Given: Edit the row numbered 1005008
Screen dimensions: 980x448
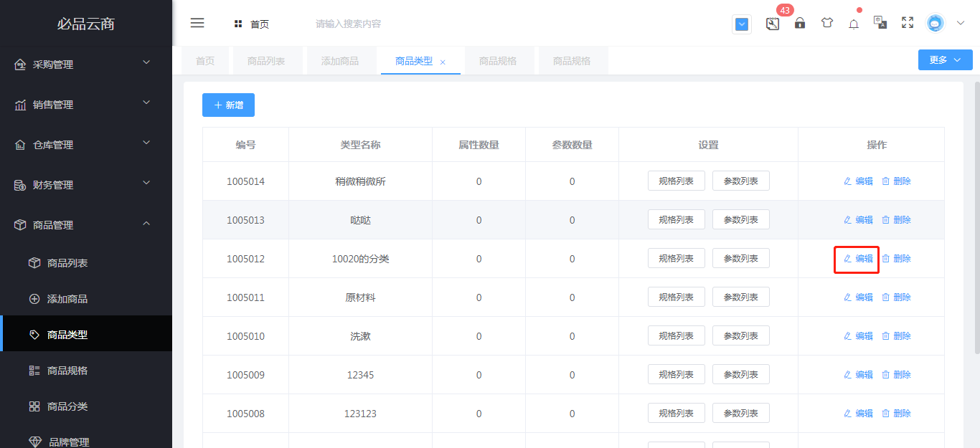Looking at the screenshot, I should click(x=858, y=414).
